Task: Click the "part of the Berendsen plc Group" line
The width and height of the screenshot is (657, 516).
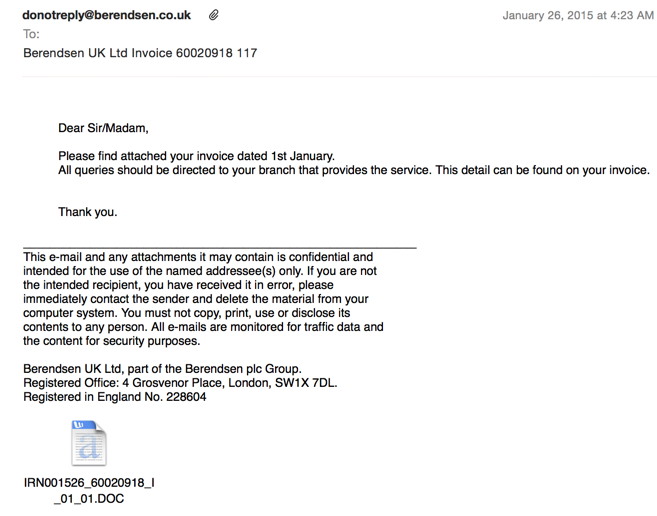Action: pyautogui.click(x=162, y=369)
